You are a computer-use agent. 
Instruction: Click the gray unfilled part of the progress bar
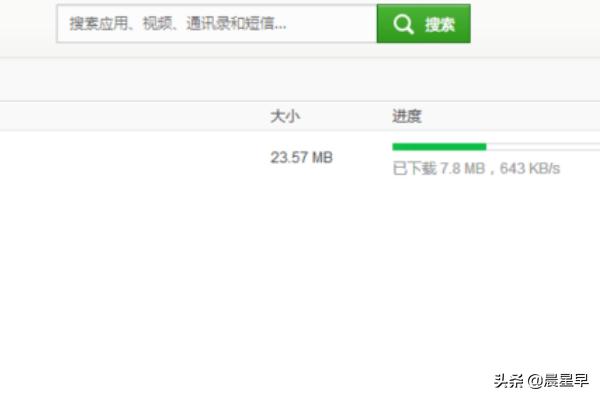pos(543,147)
